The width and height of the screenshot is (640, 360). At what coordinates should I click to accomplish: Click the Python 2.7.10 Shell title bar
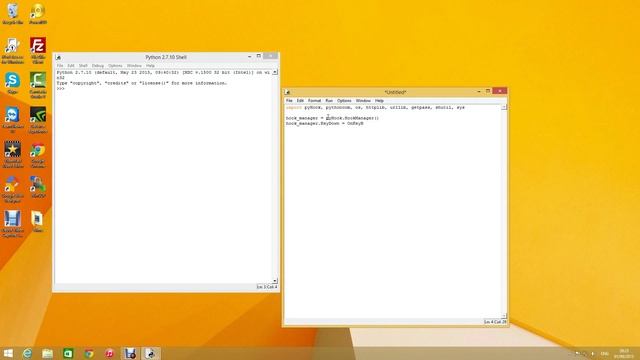coord(166,57)
